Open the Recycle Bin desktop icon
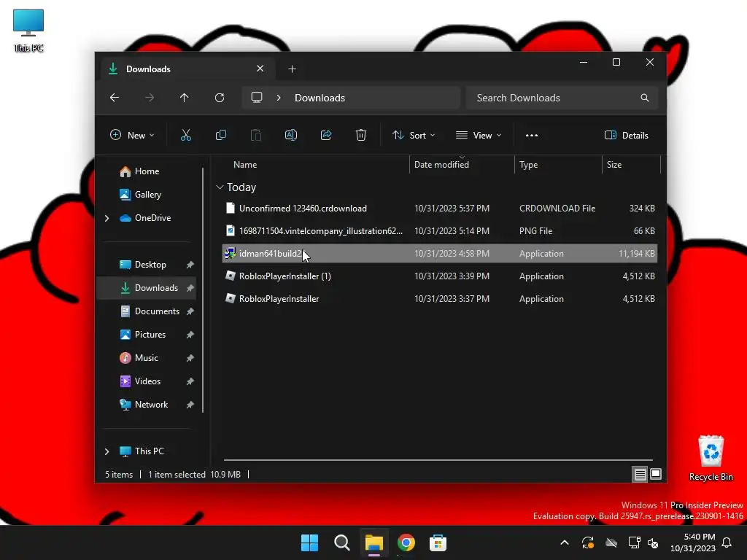Screen dimensions: 747x560 711,458
